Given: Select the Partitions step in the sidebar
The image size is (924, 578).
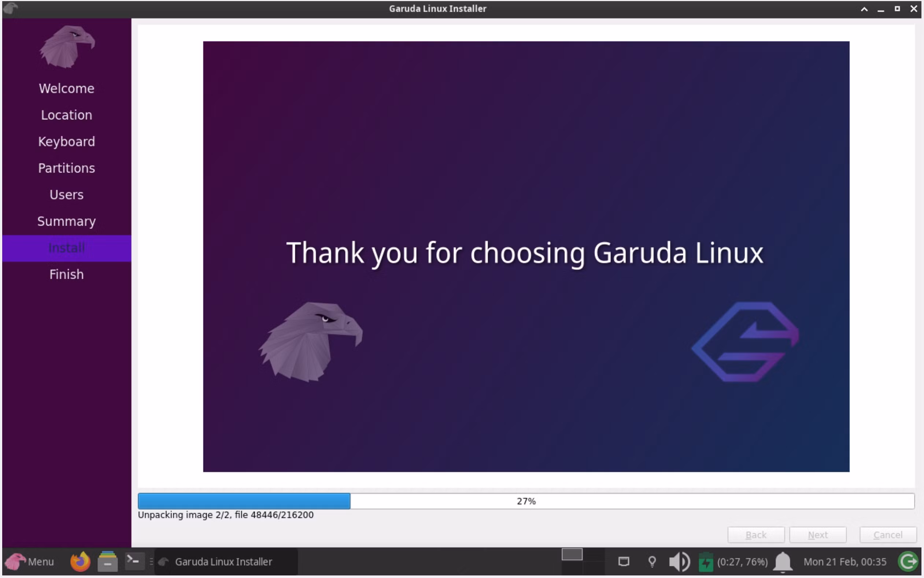Looking at the screenshot, I should tap(67, 168).
